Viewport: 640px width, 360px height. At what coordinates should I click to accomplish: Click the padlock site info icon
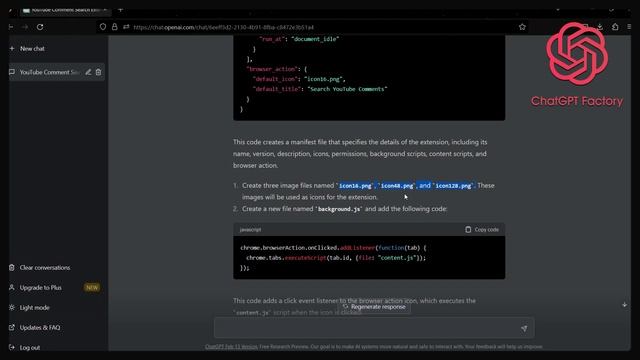[x=115, y=27]
